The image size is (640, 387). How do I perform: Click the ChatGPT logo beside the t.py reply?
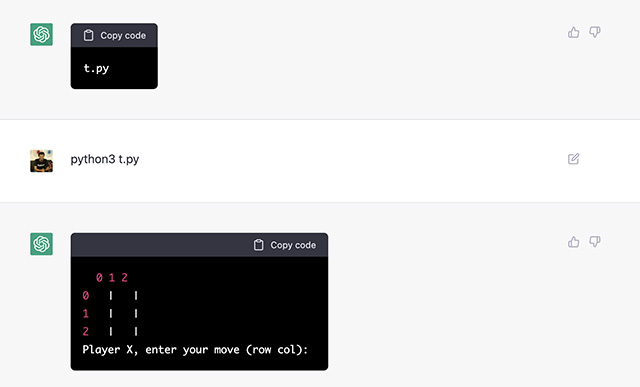coord(41,34)
